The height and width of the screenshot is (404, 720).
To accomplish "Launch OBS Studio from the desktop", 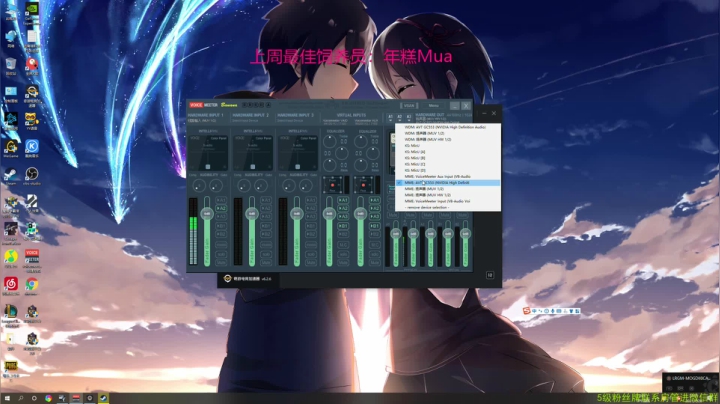I will pos(32,176).
